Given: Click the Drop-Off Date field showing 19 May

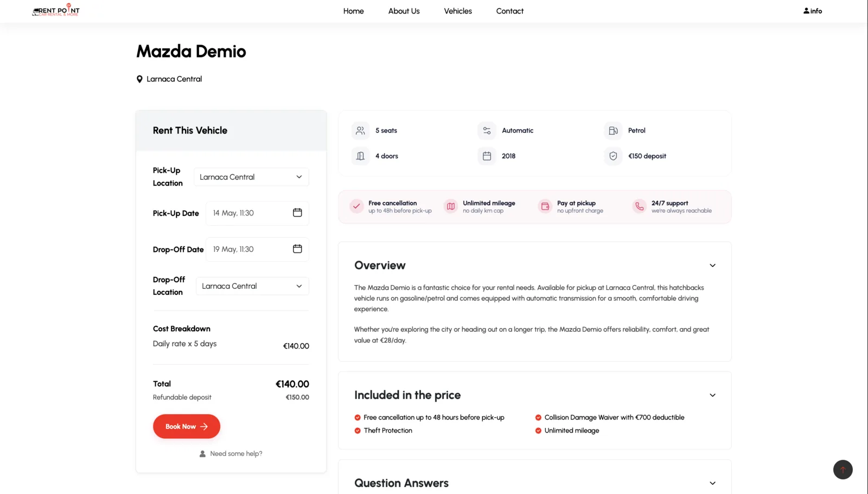Looking at the screenshot, I should point(257,249).
